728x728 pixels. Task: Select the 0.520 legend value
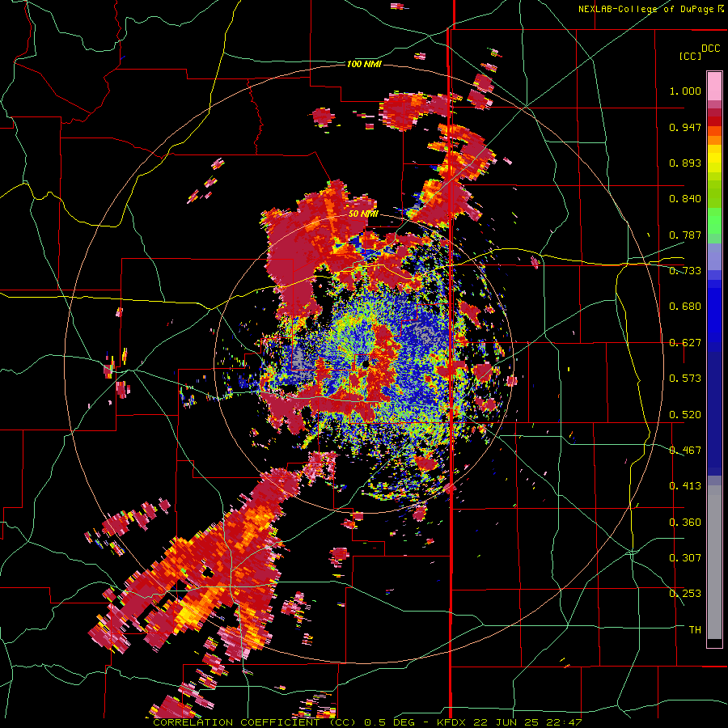pos(685,415)
